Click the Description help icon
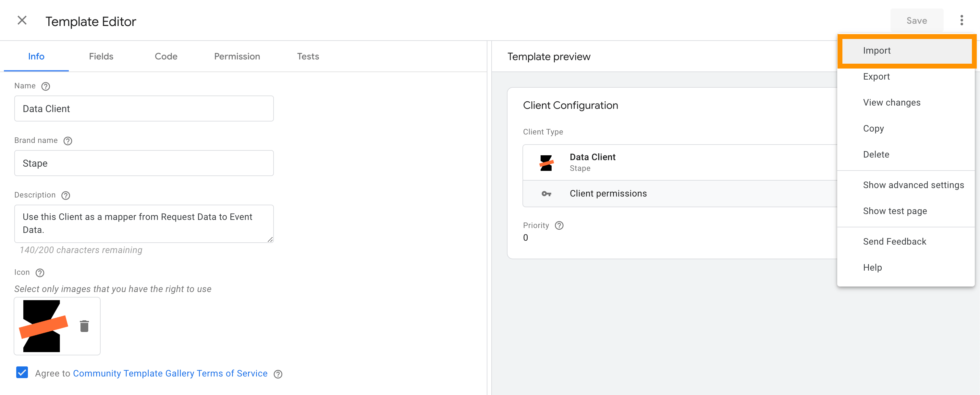 66,196
